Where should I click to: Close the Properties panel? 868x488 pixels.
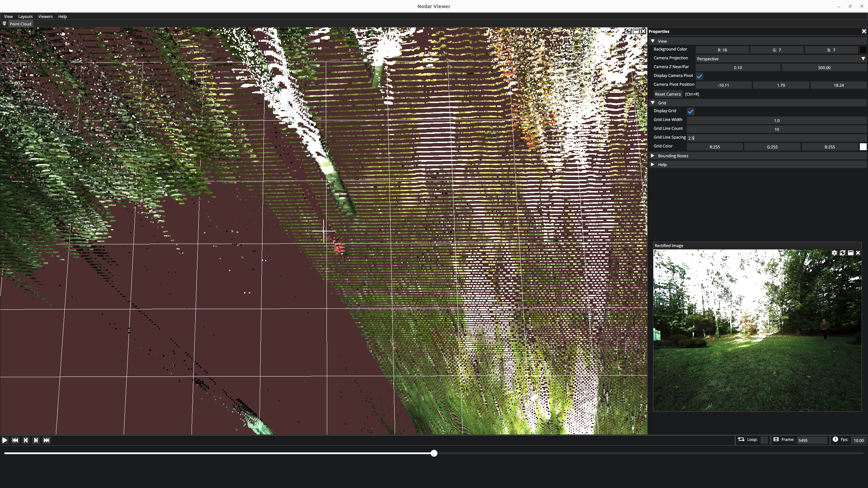pyautogui.click(x=864, y=31)
